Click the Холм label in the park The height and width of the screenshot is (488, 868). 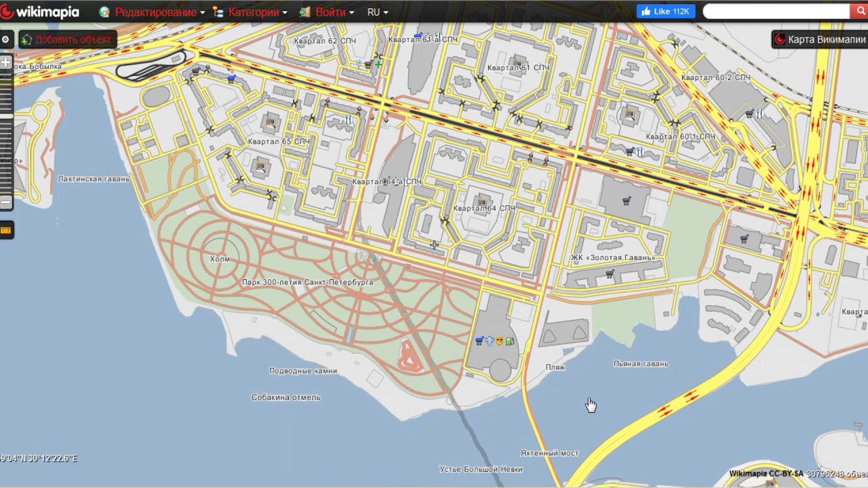coord(220,259)
